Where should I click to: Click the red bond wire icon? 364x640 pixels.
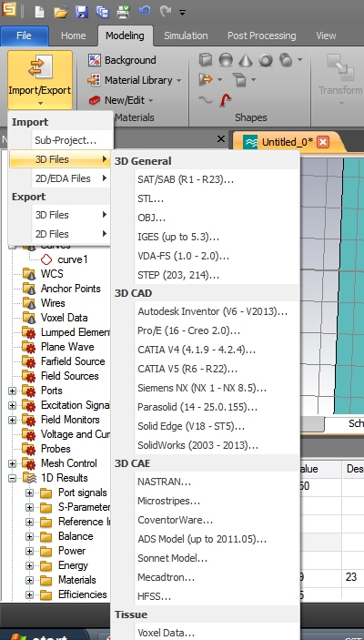point(226,99)
